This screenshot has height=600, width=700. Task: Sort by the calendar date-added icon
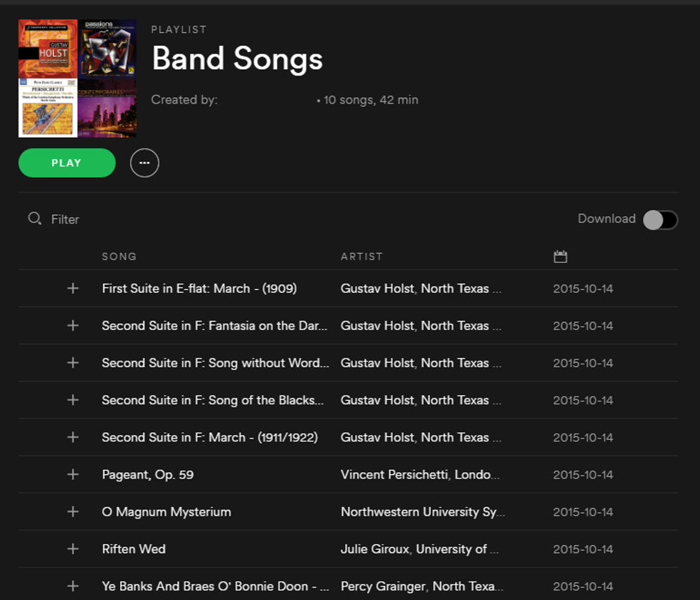pyautogui.click(x=560, y=256)
